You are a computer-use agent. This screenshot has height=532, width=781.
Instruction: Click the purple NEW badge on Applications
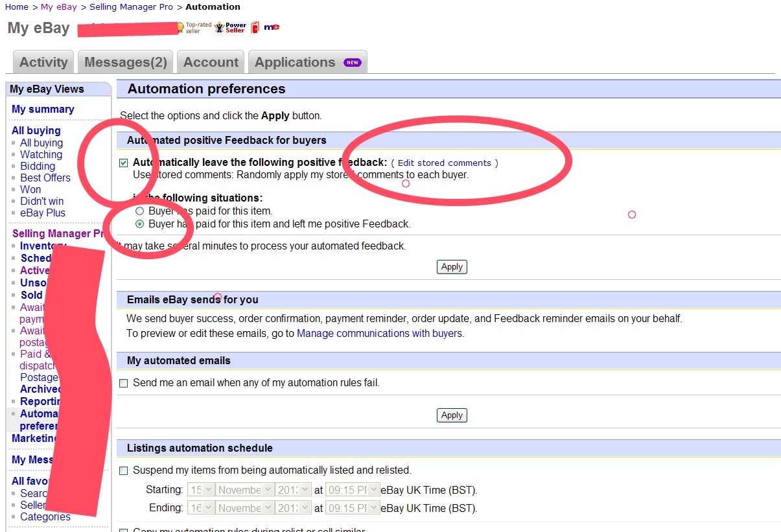[352, 63]
